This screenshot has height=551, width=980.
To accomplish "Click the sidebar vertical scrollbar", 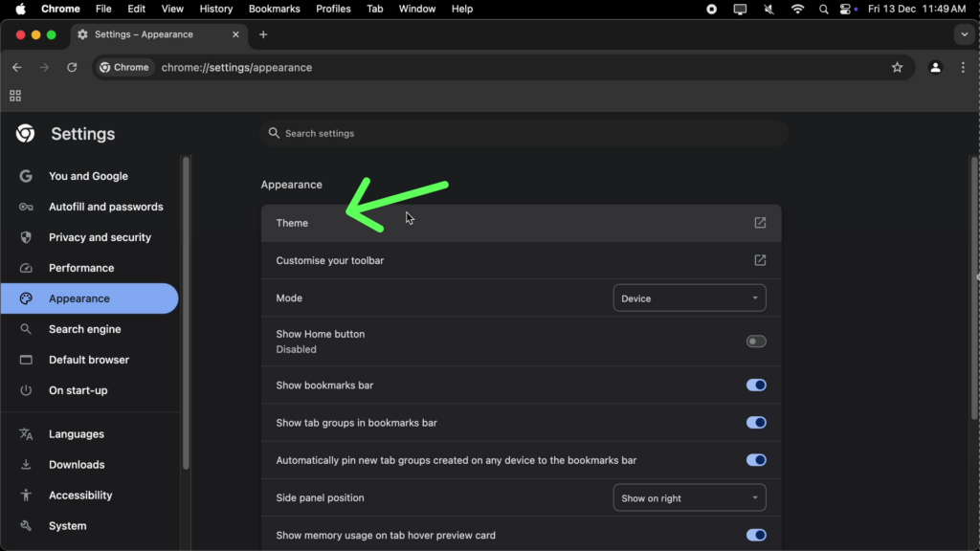I will (x=186, y=313).
